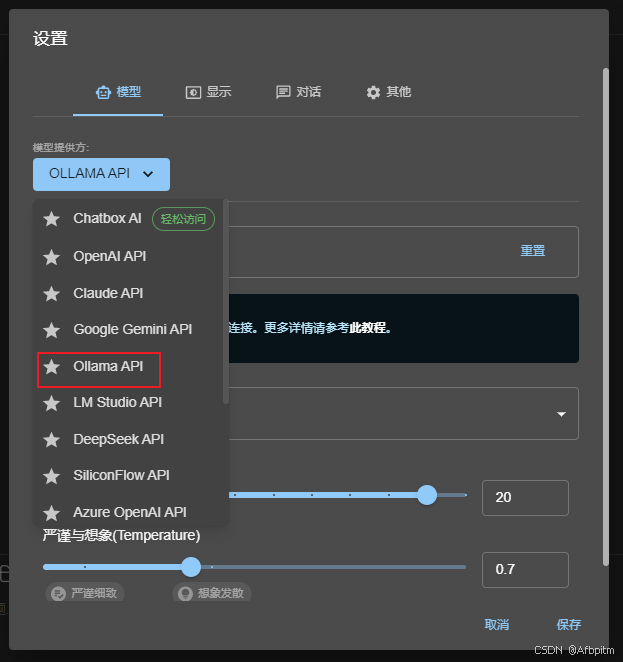The width and height of the screenshot is (623, 662).
Task: Open the OLLAMA API provider dropdown
Action: click(101, 174)
